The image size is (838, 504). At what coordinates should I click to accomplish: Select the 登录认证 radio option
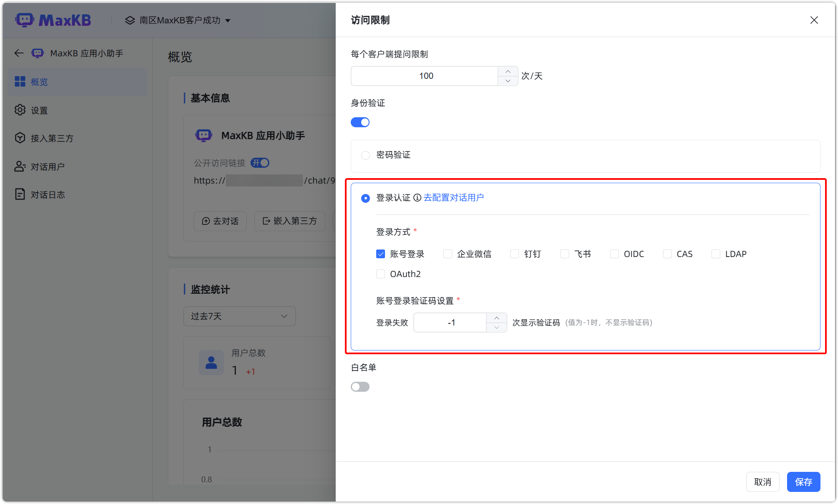tap(365, 198)
